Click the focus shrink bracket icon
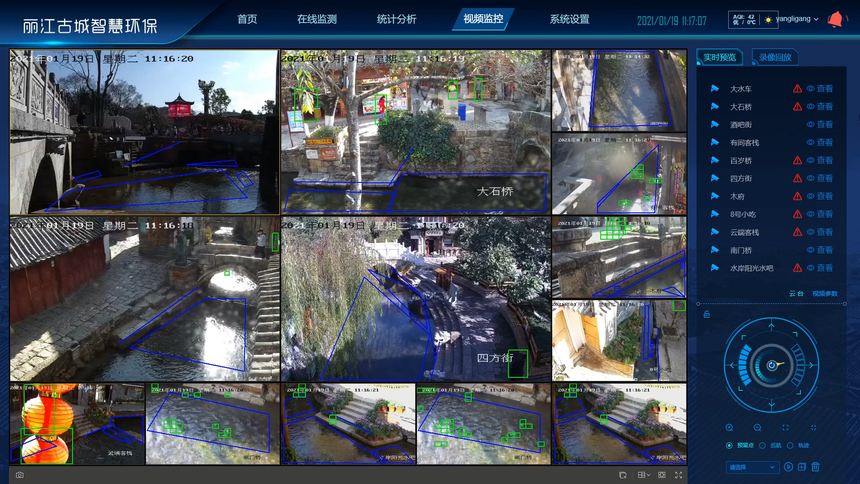The image size is (860, 484). click(x=813, y=427)
